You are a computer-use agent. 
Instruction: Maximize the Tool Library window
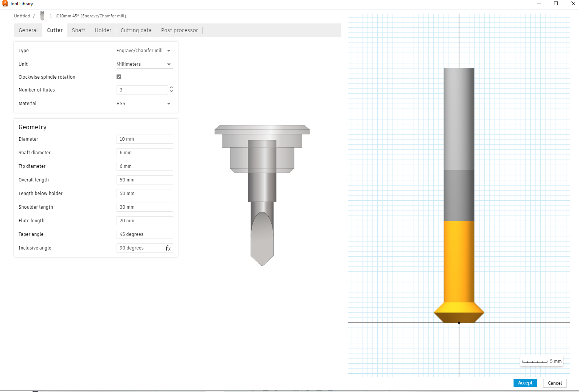(x=556, y=4)
